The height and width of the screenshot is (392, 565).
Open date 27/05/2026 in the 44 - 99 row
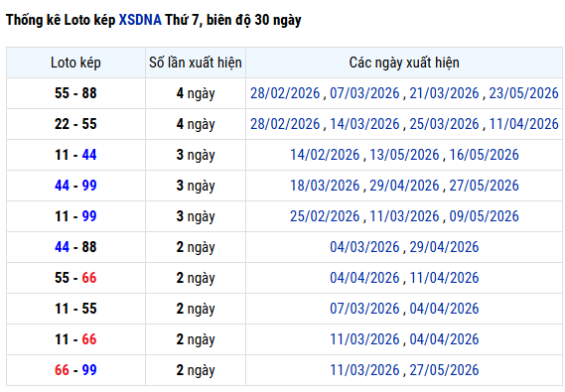[x=484, y=186]
